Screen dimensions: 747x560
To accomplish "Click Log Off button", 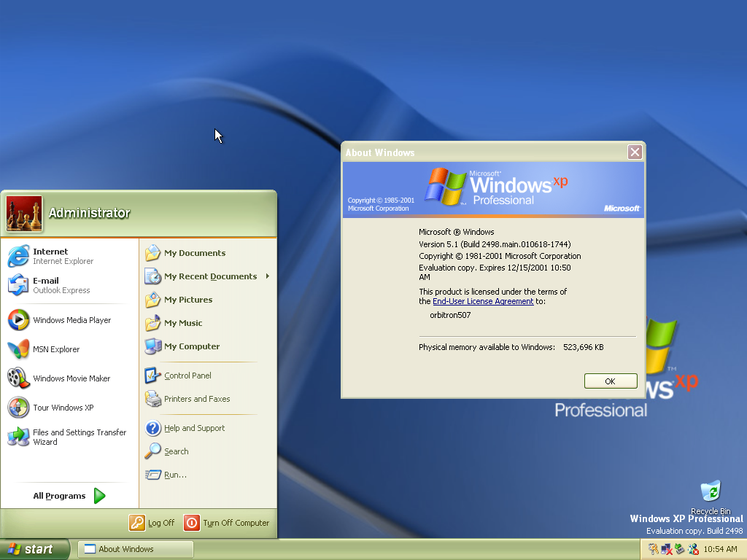I will [152, 522].
